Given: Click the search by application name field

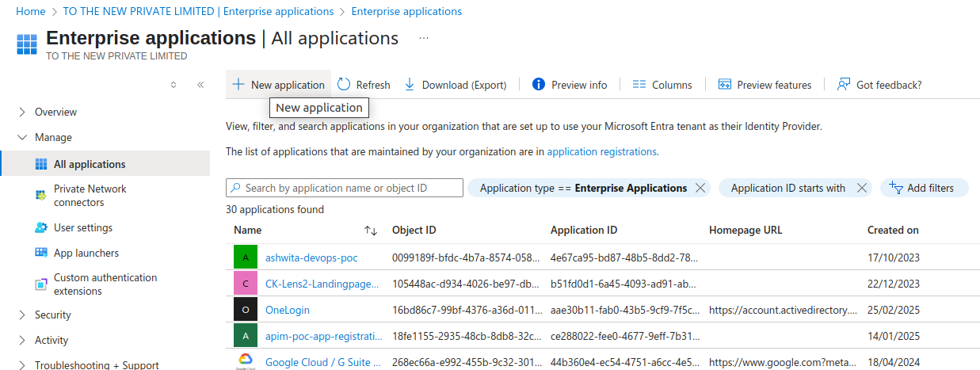Looking at the screenshot, I should [x=345, y=188].
